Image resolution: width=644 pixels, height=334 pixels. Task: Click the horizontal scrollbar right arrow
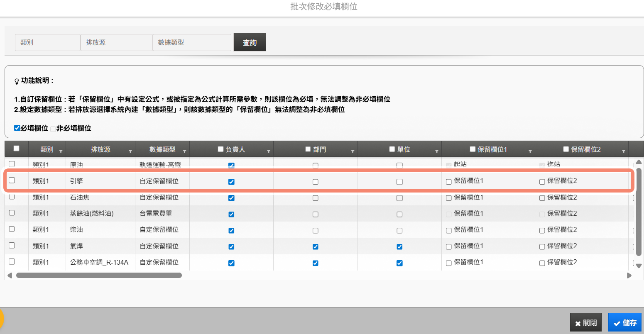tap(629, 275)
